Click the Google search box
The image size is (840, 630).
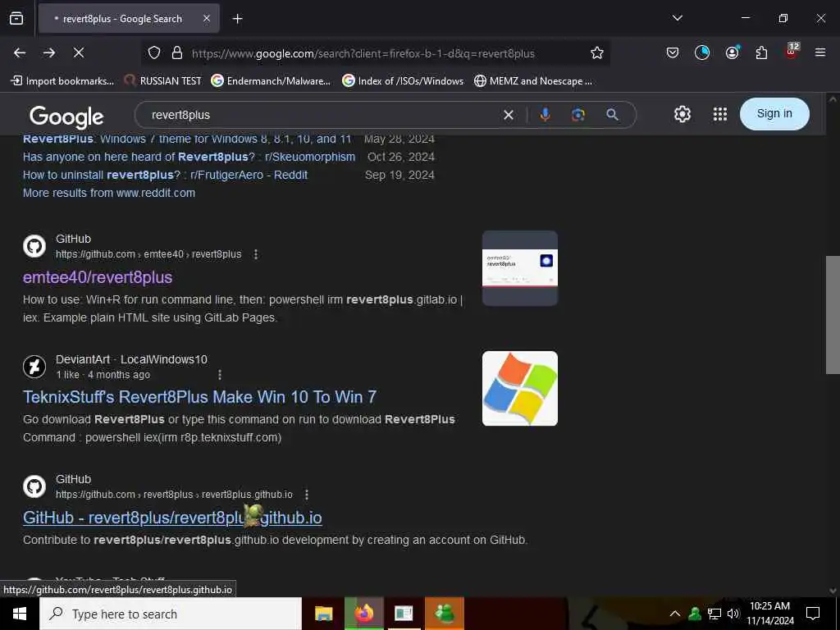point(322,115)
